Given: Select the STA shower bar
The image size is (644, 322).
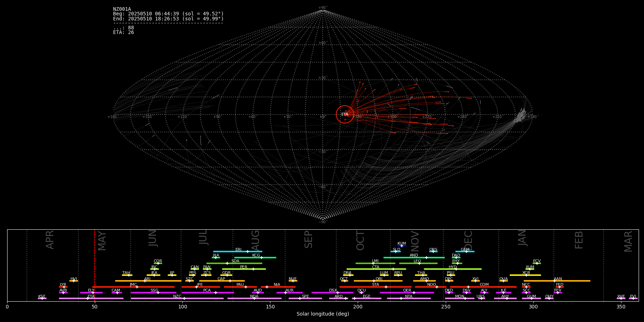Looking at the screenshot, I should (375, 287).
